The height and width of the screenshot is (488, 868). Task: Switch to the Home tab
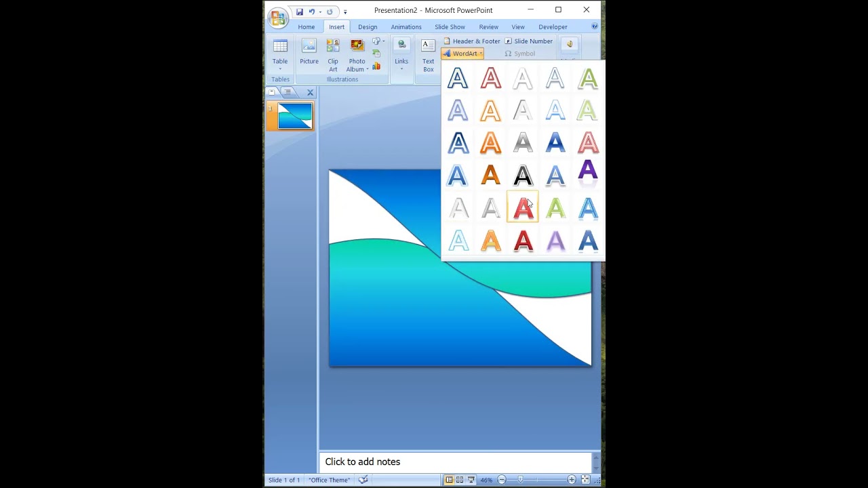point(307,27)
